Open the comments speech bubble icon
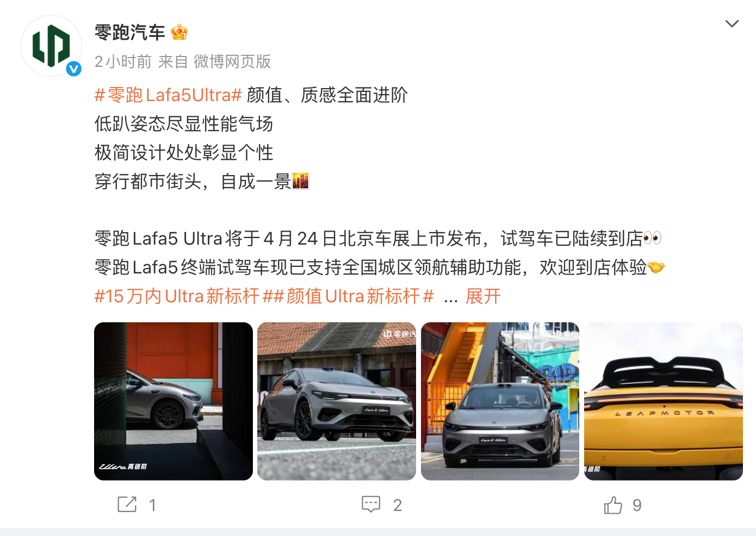 point(371,504)
